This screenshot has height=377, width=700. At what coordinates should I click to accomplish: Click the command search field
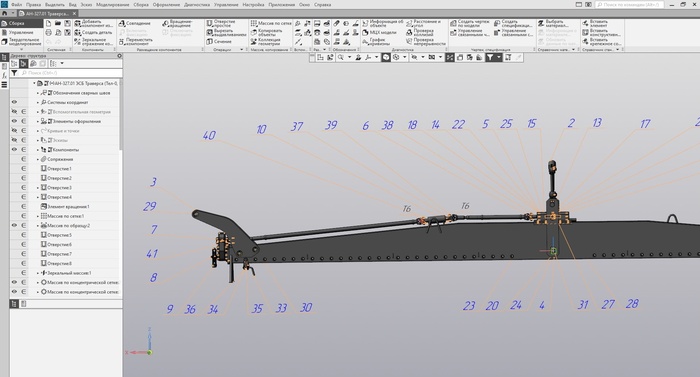pos(629,4)
